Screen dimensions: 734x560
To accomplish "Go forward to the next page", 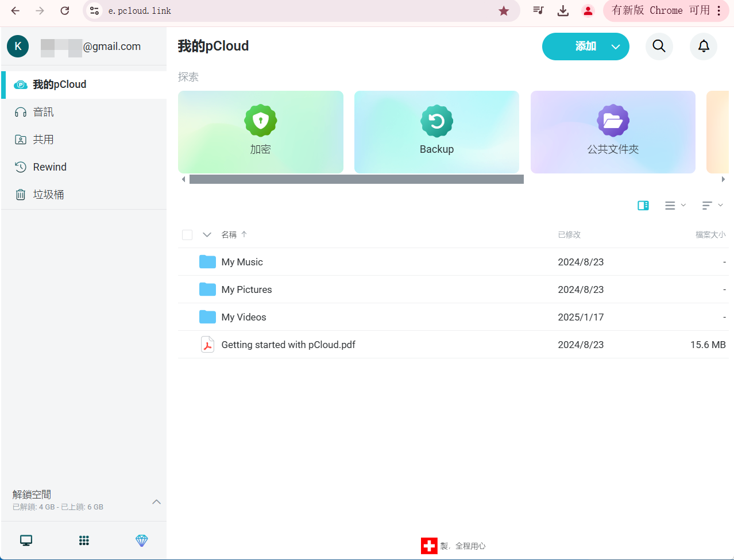I will [x=40, y=11].
